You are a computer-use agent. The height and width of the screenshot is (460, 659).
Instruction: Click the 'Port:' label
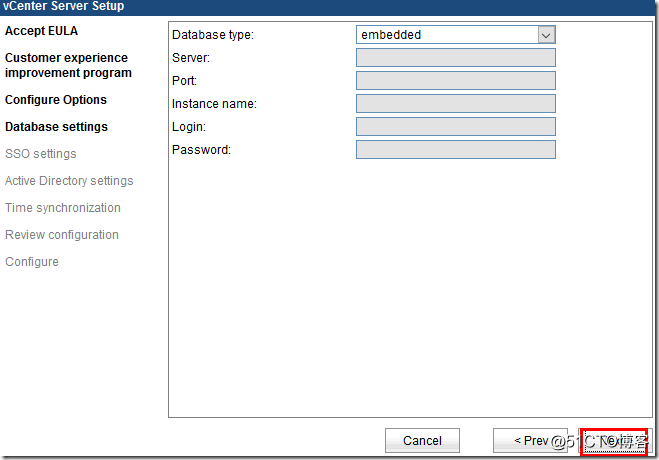(184, 81)
